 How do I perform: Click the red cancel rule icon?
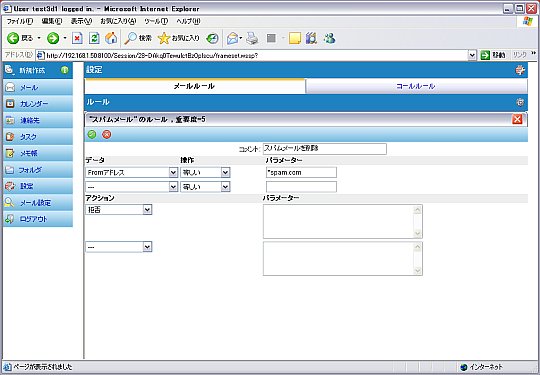(x=107, y=134)
